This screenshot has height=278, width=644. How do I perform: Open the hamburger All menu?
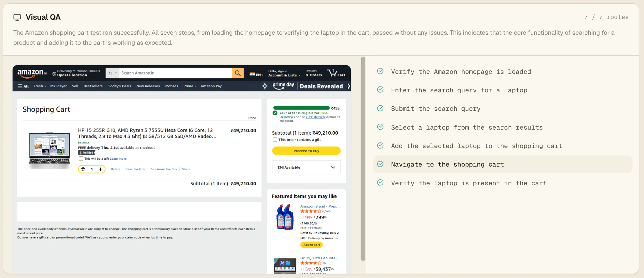(x=23, y=86)
